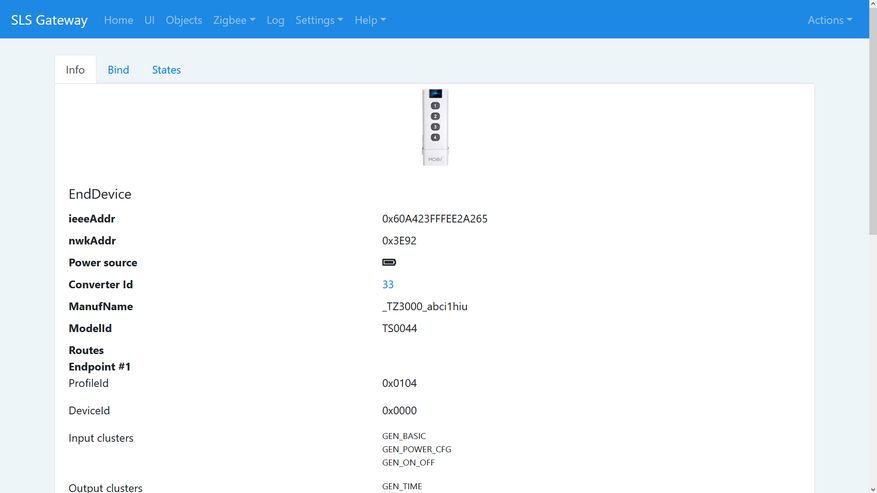Click the remote control device image
This screenshot has height=493, width=877.
coord(435,127)
